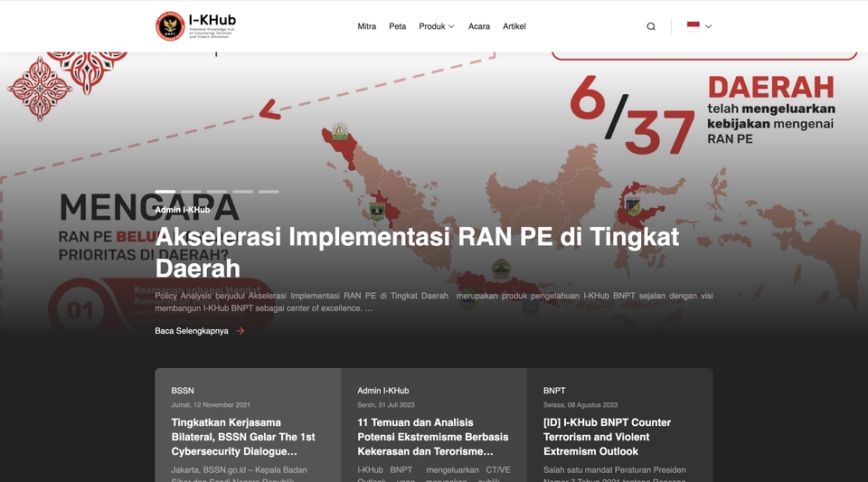Open the search magnifier icon
The image size is (868, 482).
pos(651,26)
